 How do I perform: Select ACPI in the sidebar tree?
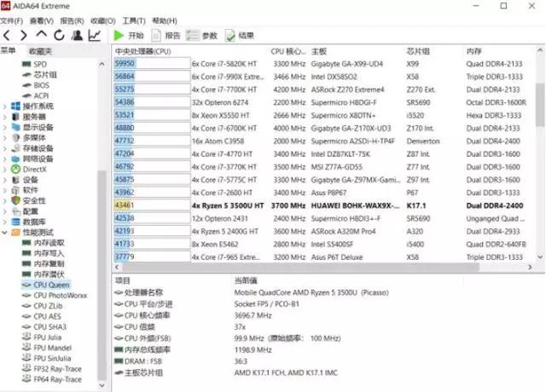(36, 95)
